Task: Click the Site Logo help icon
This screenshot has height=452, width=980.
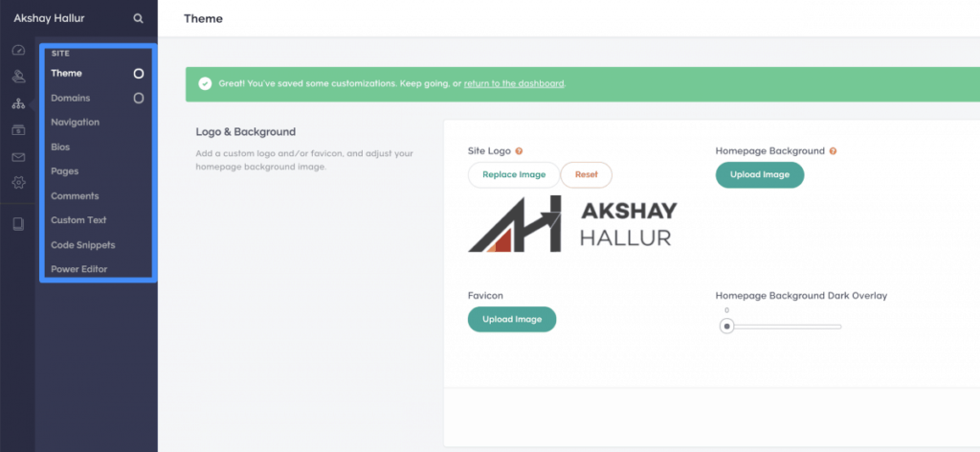Action: coord(519,151)
